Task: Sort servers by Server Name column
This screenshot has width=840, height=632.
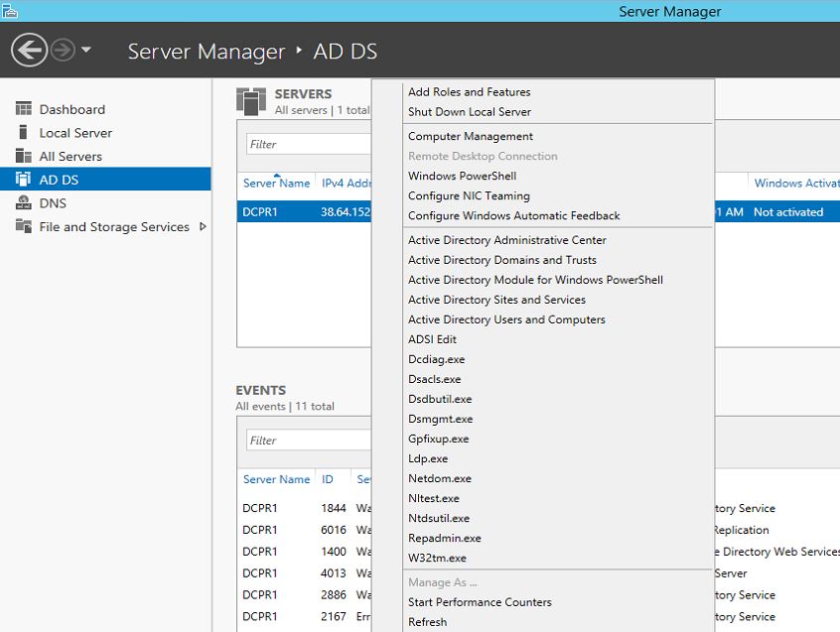Action: (x=276, y=184)
